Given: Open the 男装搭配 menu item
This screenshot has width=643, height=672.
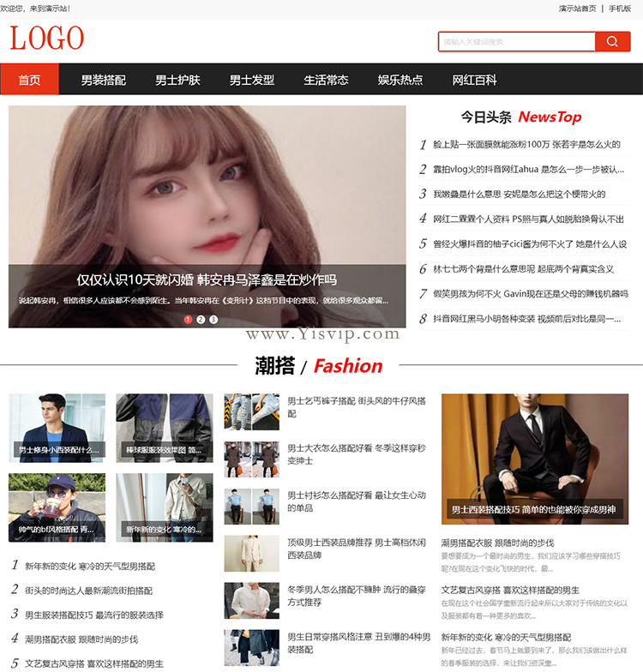Looking at the screenshot, I should coord(103,80).
